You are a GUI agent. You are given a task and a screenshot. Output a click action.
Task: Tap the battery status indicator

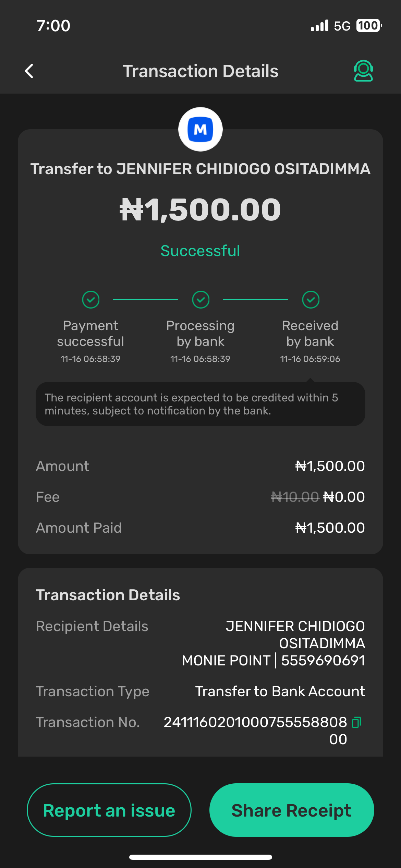point(369,26)
